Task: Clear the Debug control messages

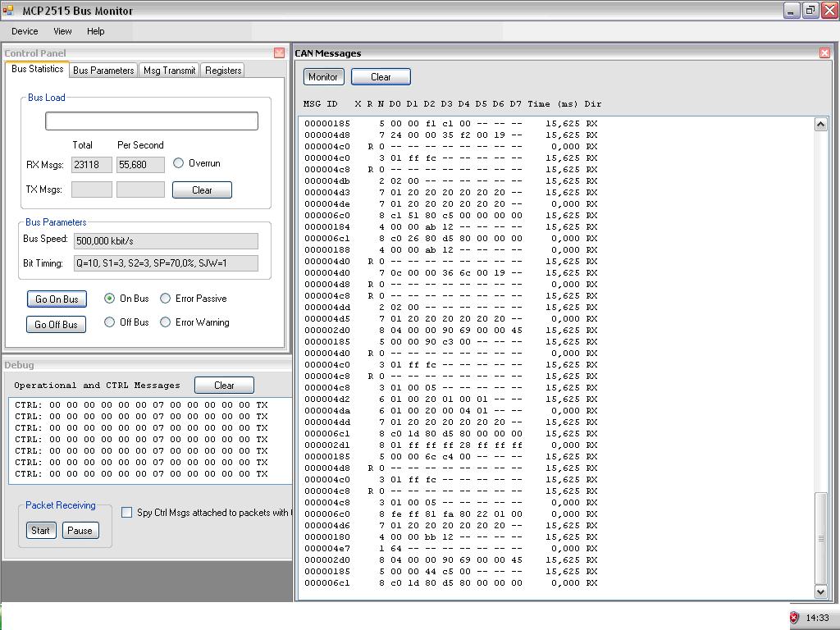Action: pyautogui.click(x=224, y=386)
